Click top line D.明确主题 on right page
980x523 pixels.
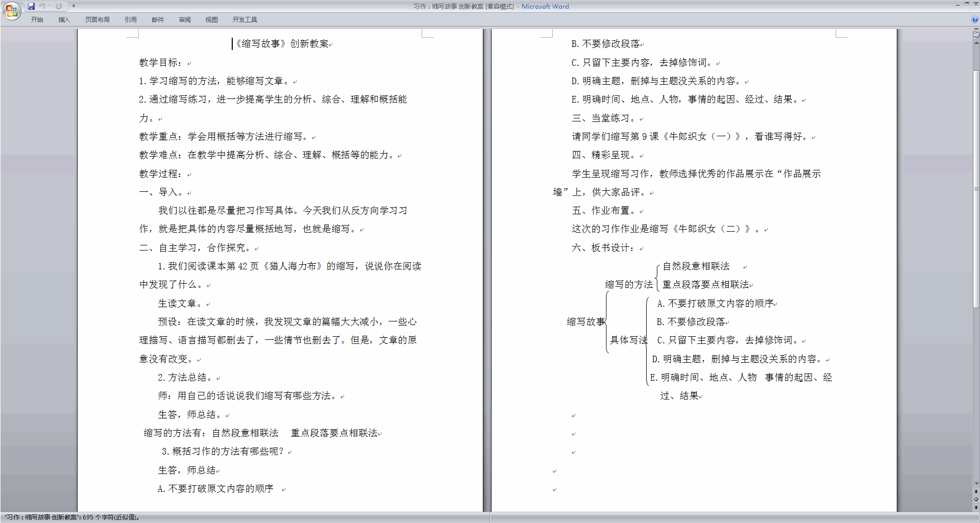point(657,81)
